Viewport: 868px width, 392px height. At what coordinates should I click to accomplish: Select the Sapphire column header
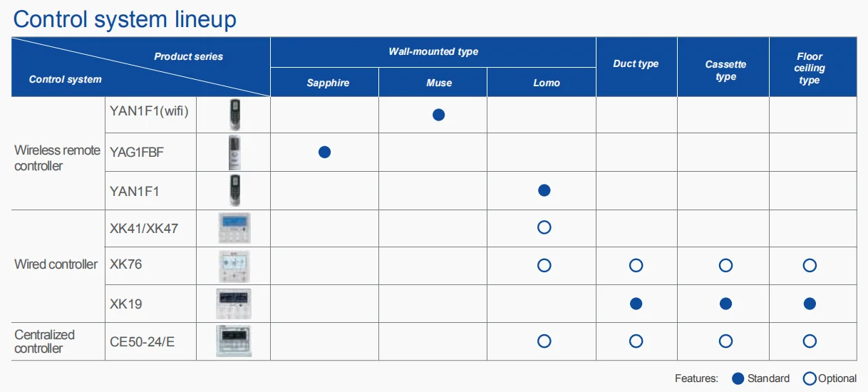click(328, 83)
